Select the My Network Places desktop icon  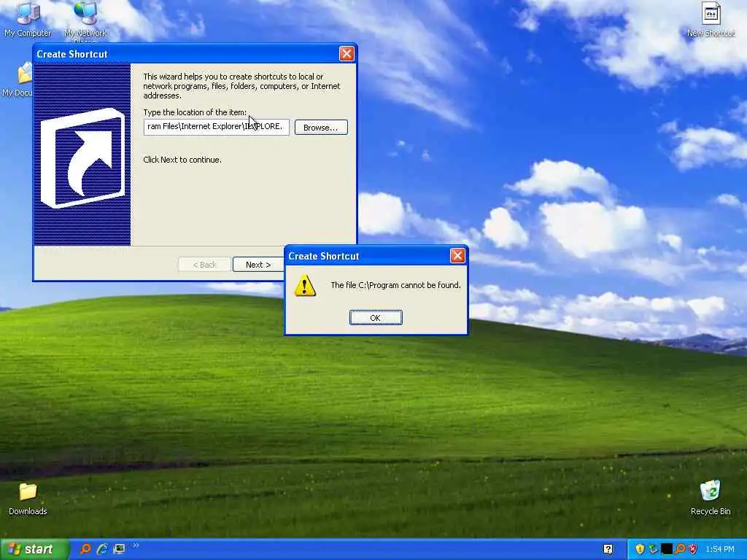coord(85,21)
